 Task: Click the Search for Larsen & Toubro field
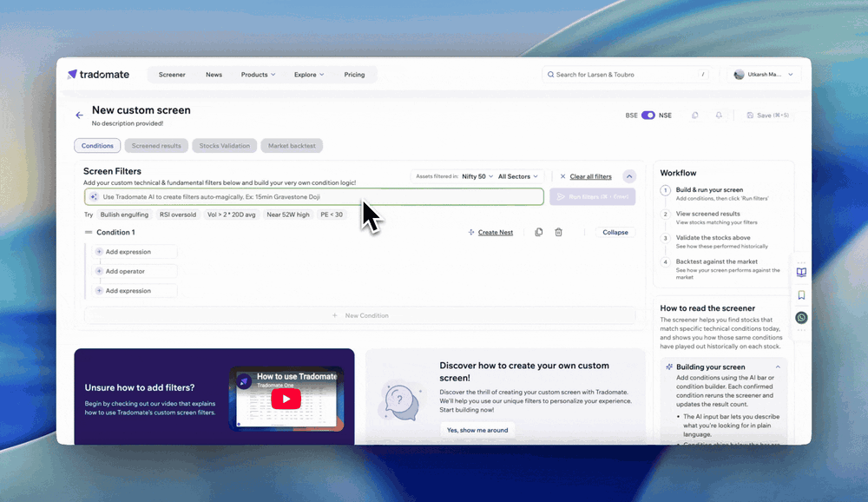tap(627, 74)
